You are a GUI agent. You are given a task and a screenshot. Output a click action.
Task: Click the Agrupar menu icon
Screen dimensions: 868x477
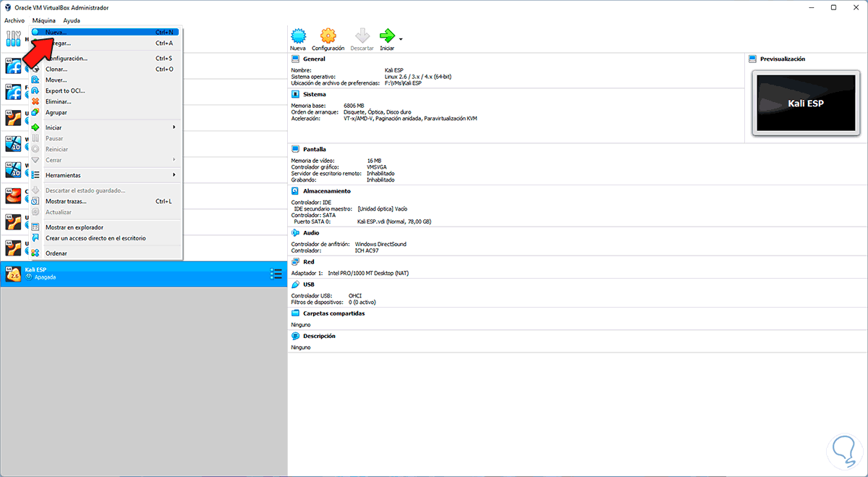(x=35, y=112)
